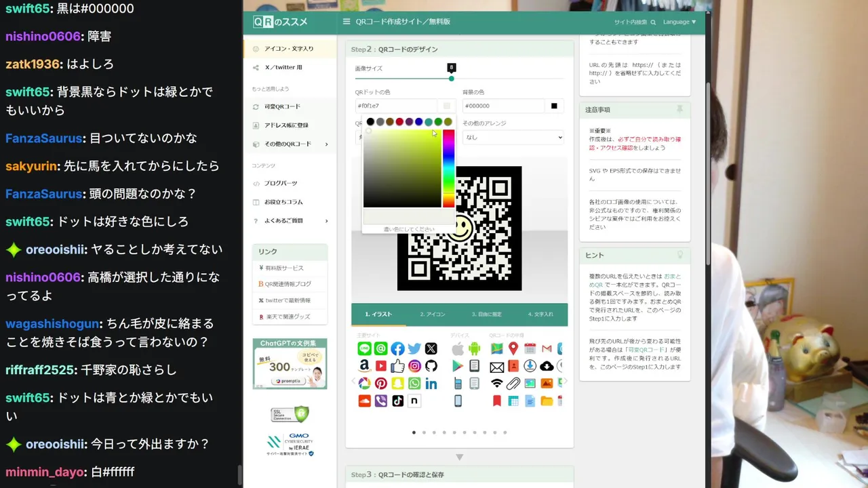Select the yellow folder illustration

click(547, 401)
